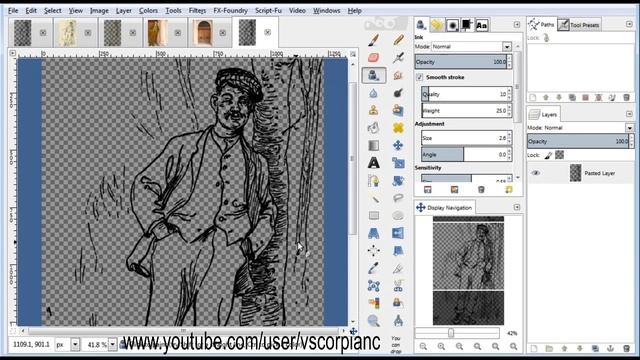Screen dimensions: 640x360
Task: Open the zoom percentage dropdown
Action: 112,345
